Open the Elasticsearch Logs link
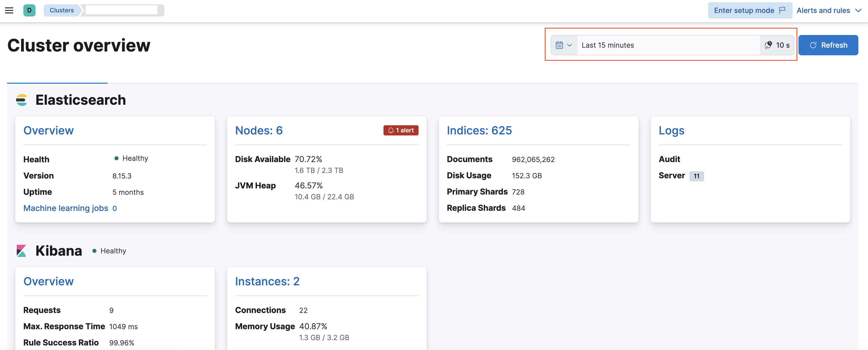The image size is (868, 350). click(x=671, y=131)
